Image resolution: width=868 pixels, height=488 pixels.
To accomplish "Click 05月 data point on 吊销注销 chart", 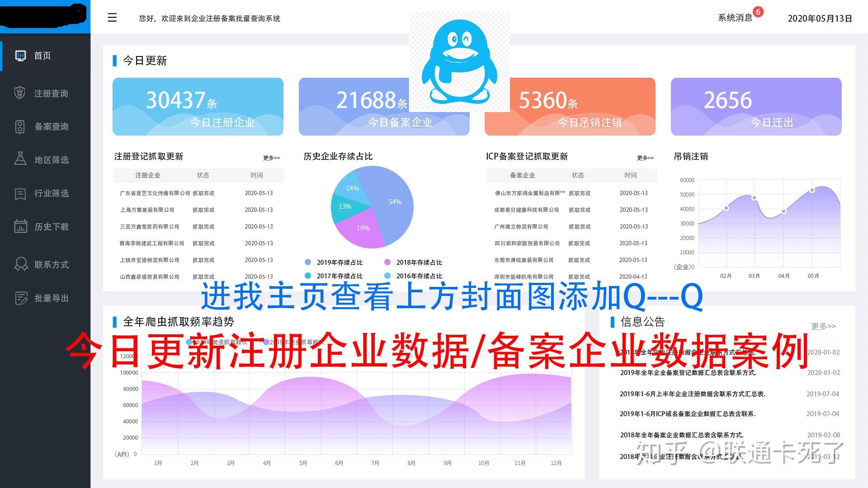I will click(x=812, y=190).
